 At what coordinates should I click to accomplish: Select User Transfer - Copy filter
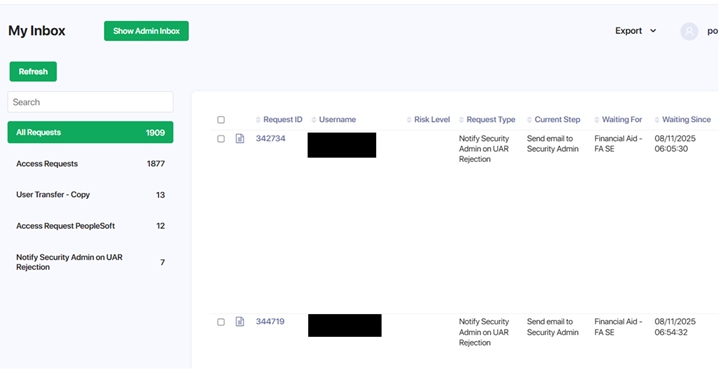pyautogui.click(x=90, y=195)
